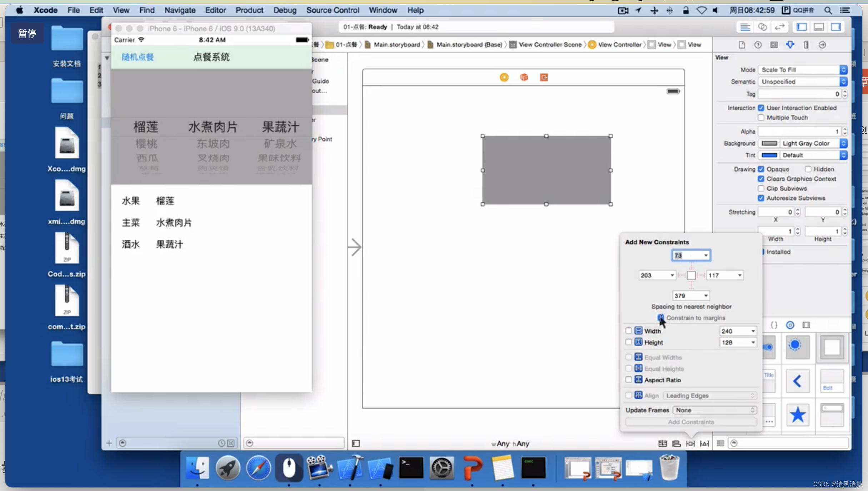Screen dimensions: 868x491
Task: Show the Assistant editor
Action: tap(762, 27)
